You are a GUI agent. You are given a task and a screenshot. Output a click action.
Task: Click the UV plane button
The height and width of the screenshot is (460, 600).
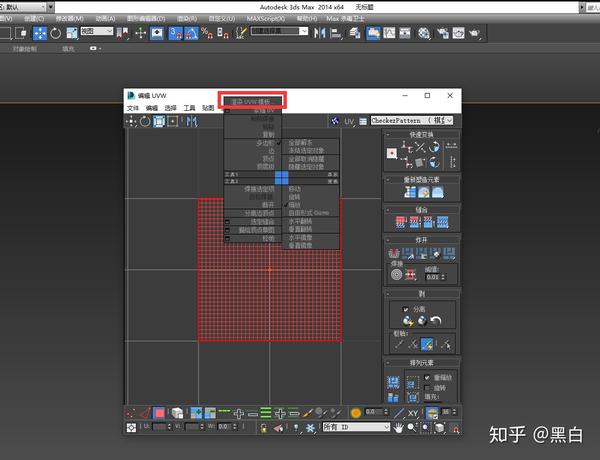349,122
